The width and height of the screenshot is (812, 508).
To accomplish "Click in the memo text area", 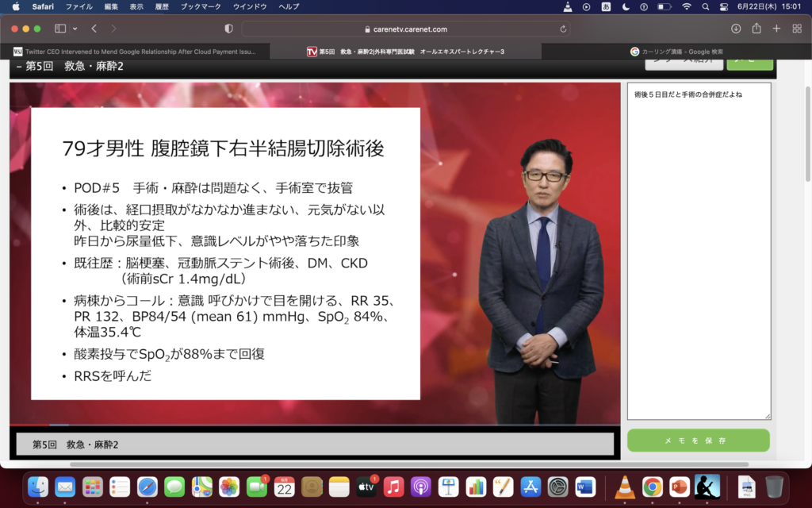I will pyautogui.click(x=698, y=254).
